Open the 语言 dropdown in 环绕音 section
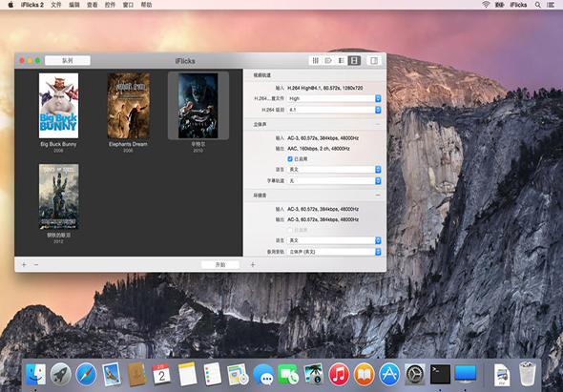The height and width of the screenshot is (392, 563). [x=334, y=240]
